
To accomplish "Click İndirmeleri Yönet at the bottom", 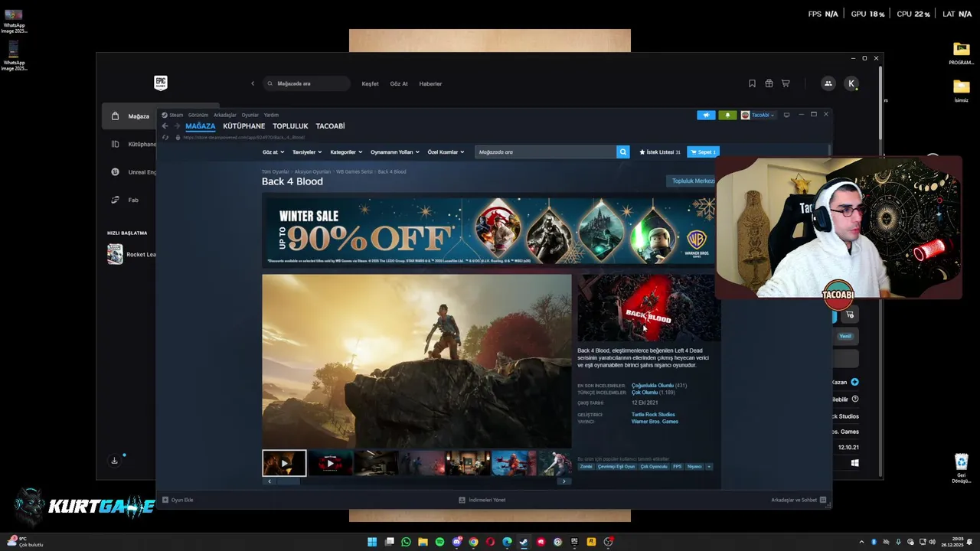I will [482, 500].
